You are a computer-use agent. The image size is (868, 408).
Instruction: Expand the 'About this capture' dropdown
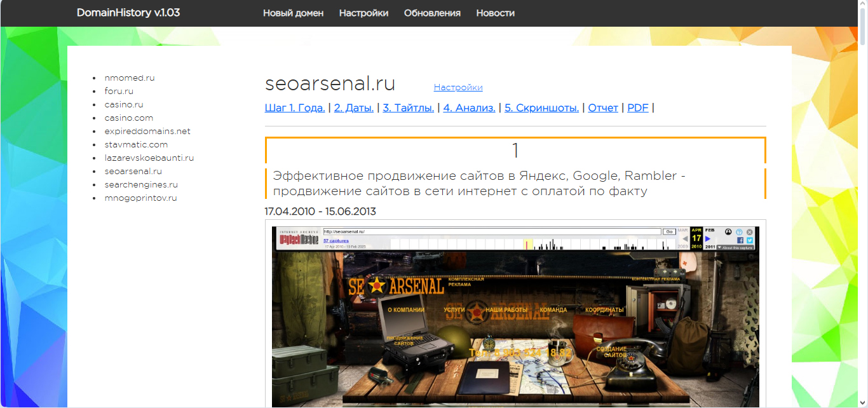click(735, 248)
